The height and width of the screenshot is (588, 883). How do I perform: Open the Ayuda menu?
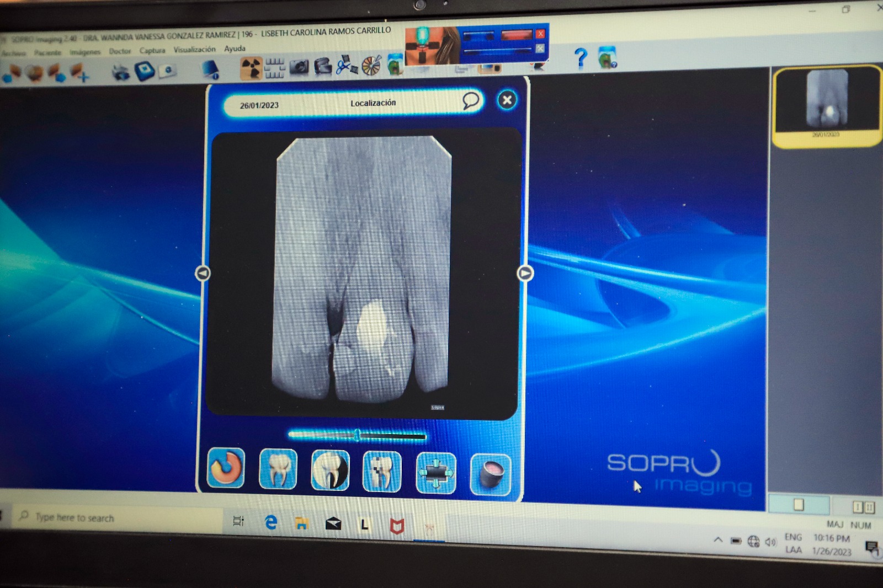[235, 49]
